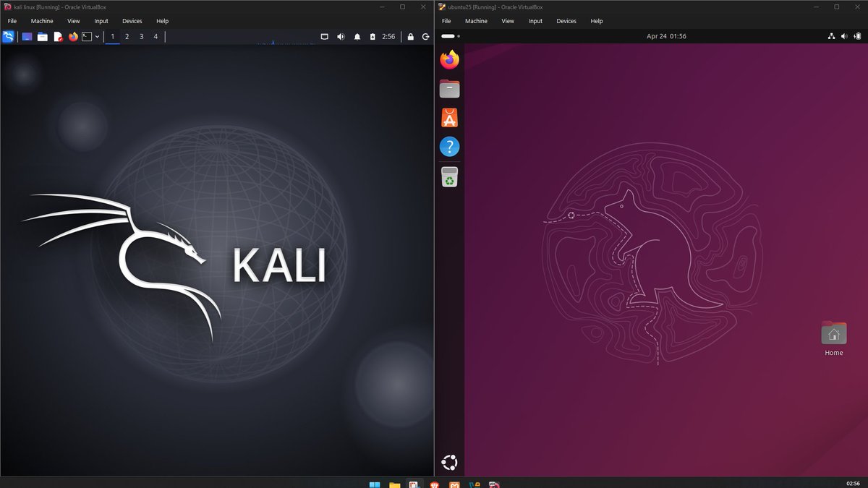
Task: Open Devices menu in kali linux VirtualBox window
Action: (132, 21)
